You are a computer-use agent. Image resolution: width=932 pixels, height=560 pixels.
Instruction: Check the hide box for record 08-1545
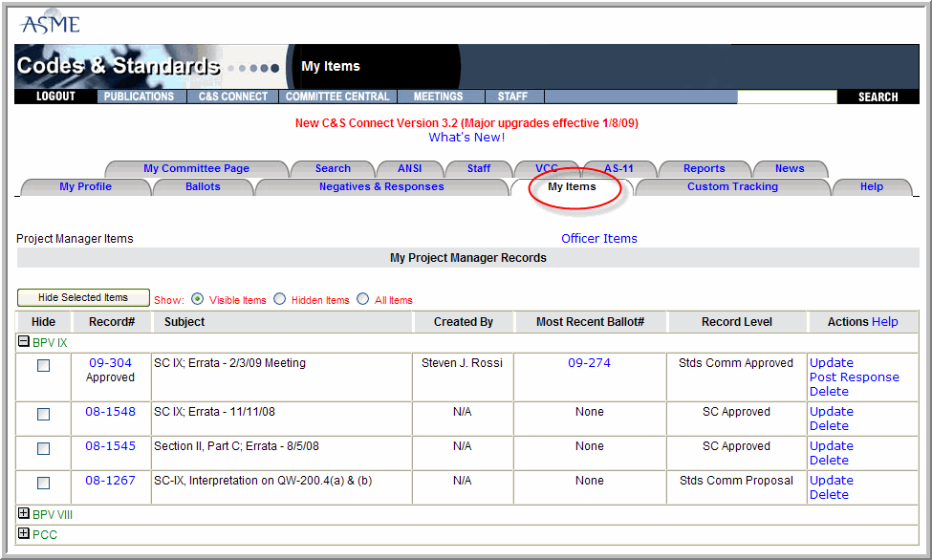pyautogui.click(x=43, y=449)
